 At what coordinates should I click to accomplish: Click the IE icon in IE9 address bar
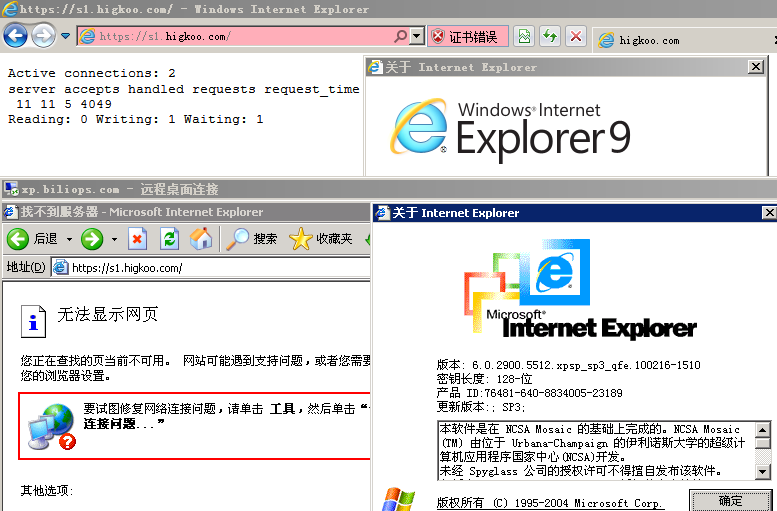(x=87, y=36)
